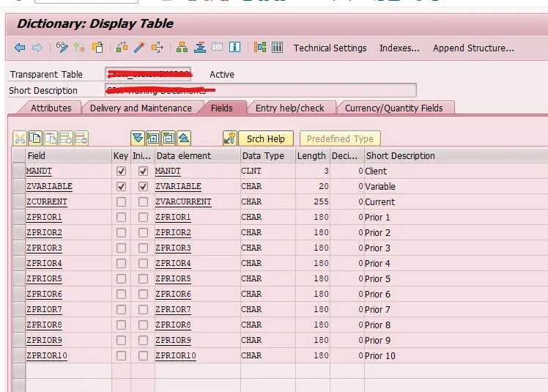Image resolution: width=548 pixels, height=392 pixels.
Task: Toggle Key checkbox for ZVARIABLE row
Action: click(x=121, y=186)
